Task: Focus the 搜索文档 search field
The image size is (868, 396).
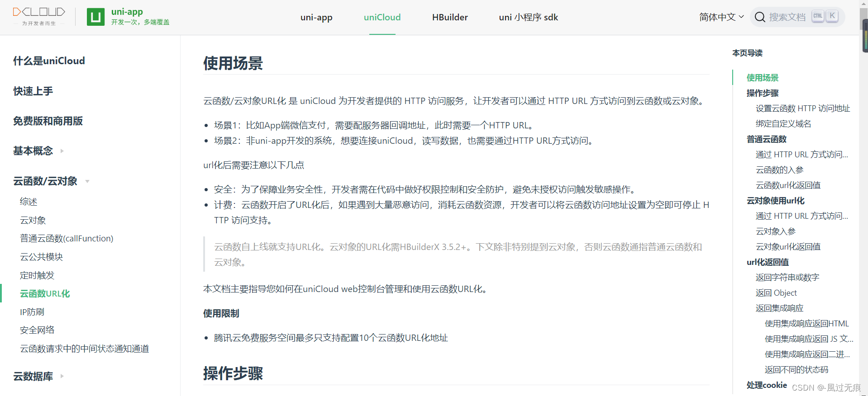Action: 797,17
